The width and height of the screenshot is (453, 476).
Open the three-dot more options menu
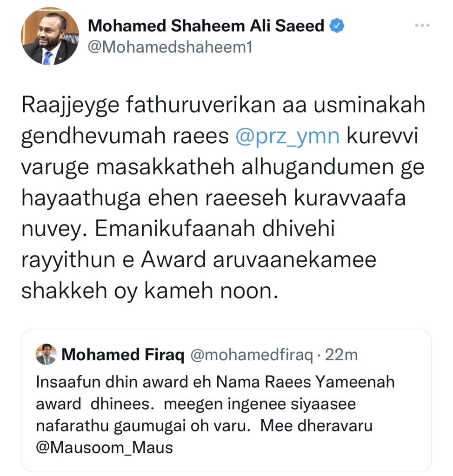pos(422,26)
